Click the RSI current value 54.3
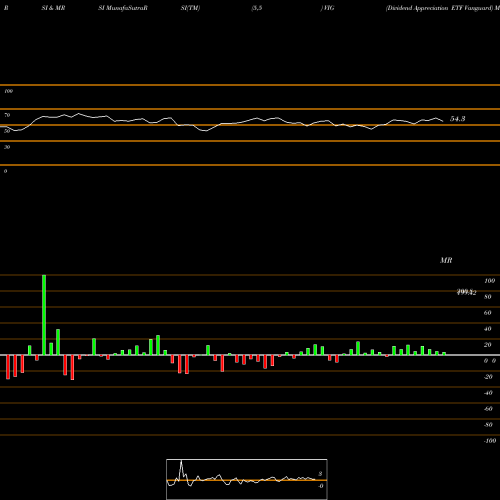Screen dimensions: 500x500 [457, 119]
